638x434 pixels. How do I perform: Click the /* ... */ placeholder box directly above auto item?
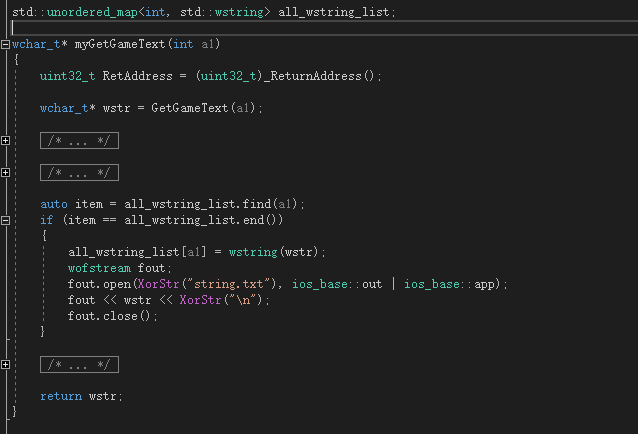(x=79, y=172)
